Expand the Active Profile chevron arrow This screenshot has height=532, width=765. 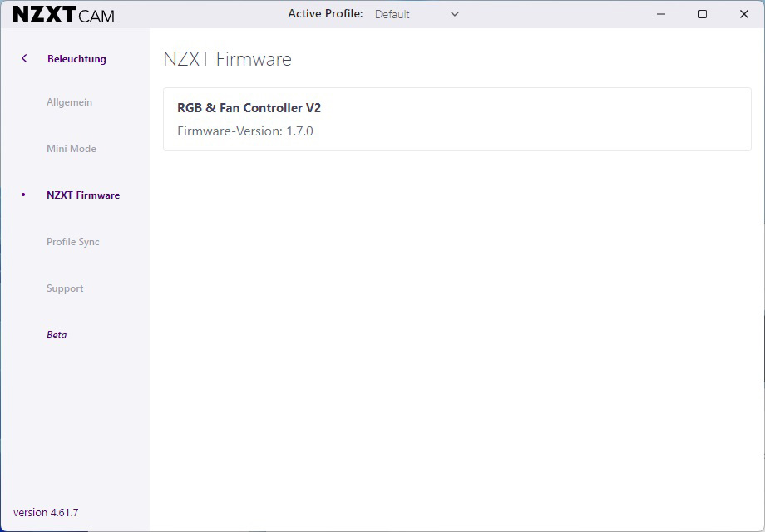(x=454, y=14)
